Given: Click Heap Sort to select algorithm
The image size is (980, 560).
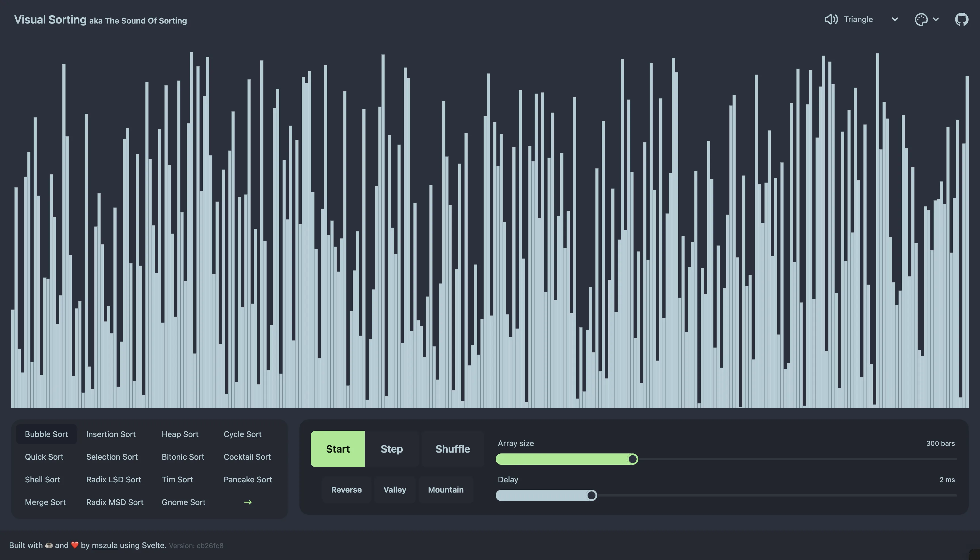Looking at the screenshot, I should (x=180, y=434).
